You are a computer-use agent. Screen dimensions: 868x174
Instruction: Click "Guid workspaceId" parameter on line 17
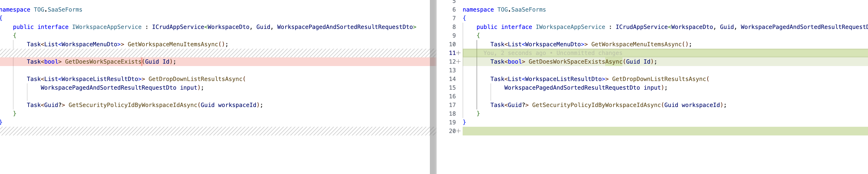pyautogui.click(x=692, y=105)
